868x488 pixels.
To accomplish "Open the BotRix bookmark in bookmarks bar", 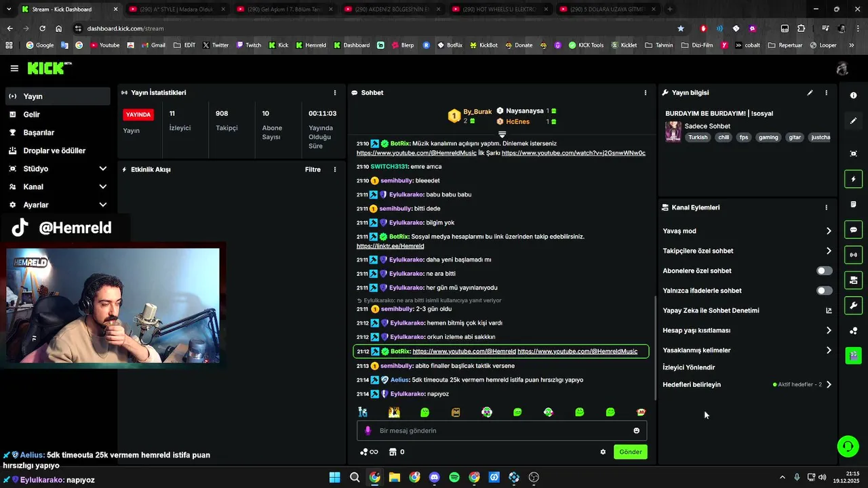I will (450, 45).
